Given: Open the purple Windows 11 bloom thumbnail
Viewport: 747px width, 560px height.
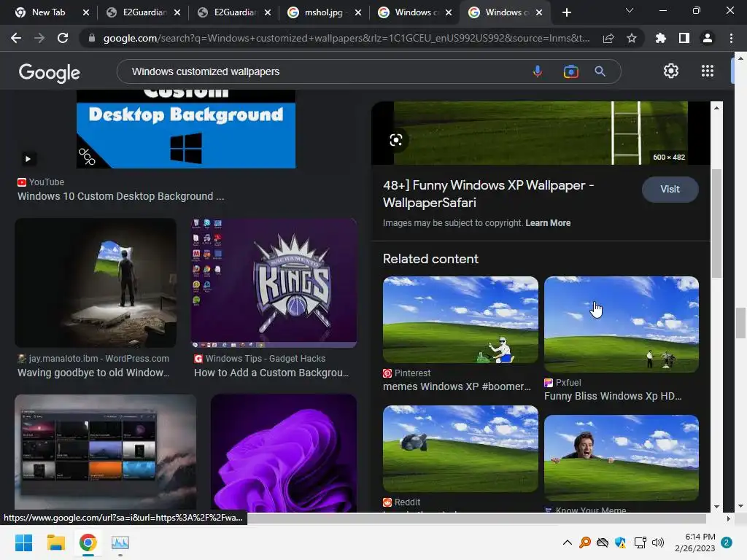Looking at the screenshot, I should (x=284, y=452).
